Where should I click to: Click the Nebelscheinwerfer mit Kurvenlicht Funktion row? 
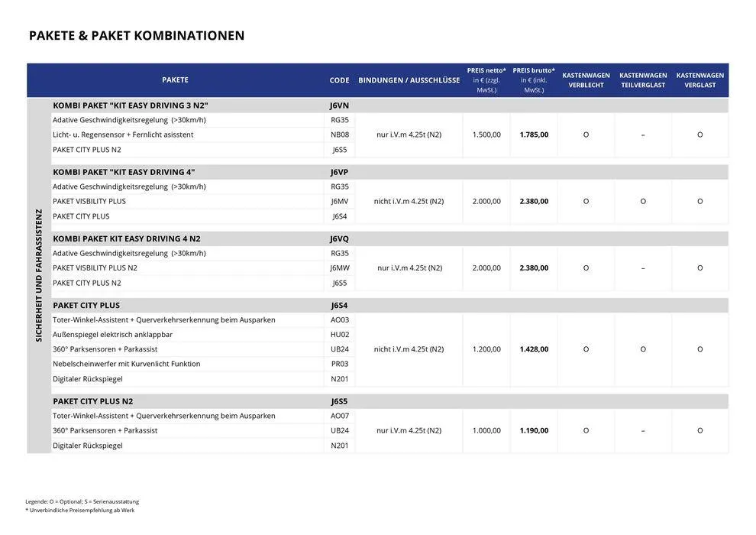126,364
